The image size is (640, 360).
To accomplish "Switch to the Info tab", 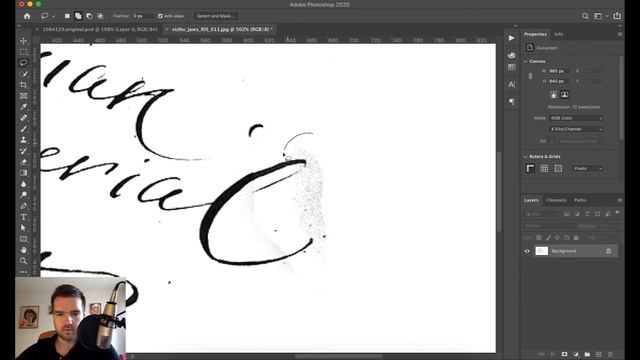I will 558,34.
